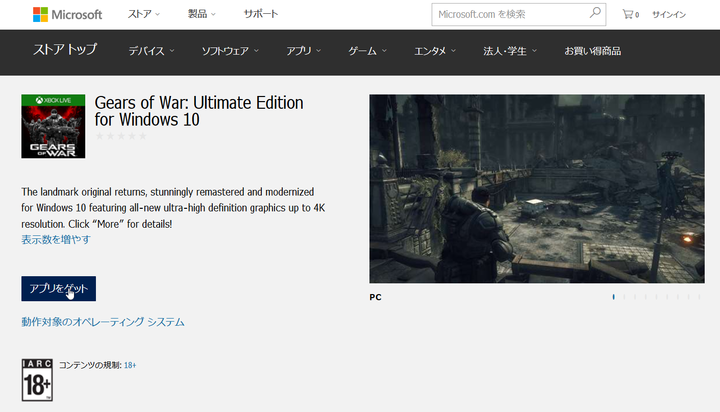Open the shopping cart icon
720x412 pixels.
(x=630, y=14)
